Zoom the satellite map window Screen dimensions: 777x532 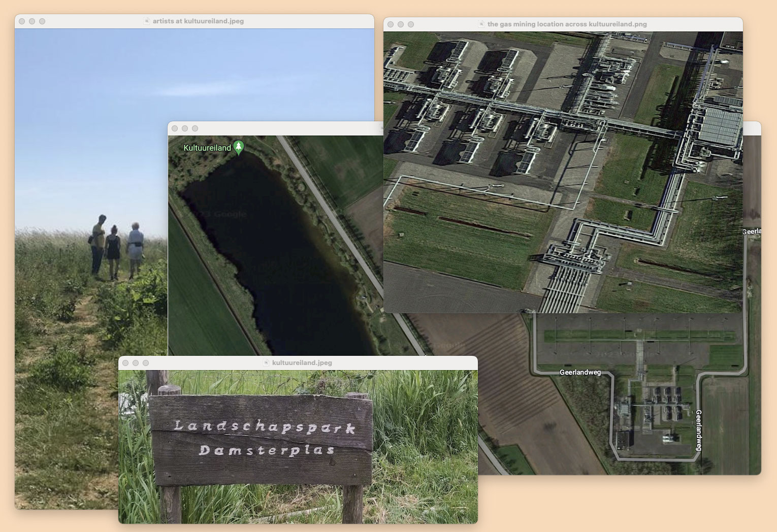click(195, 128)
